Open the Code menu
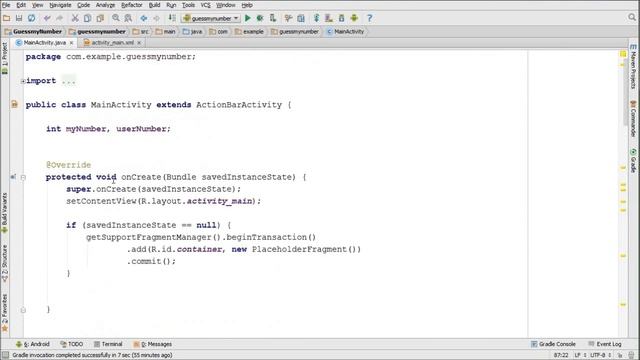 (x=83, y=5)
